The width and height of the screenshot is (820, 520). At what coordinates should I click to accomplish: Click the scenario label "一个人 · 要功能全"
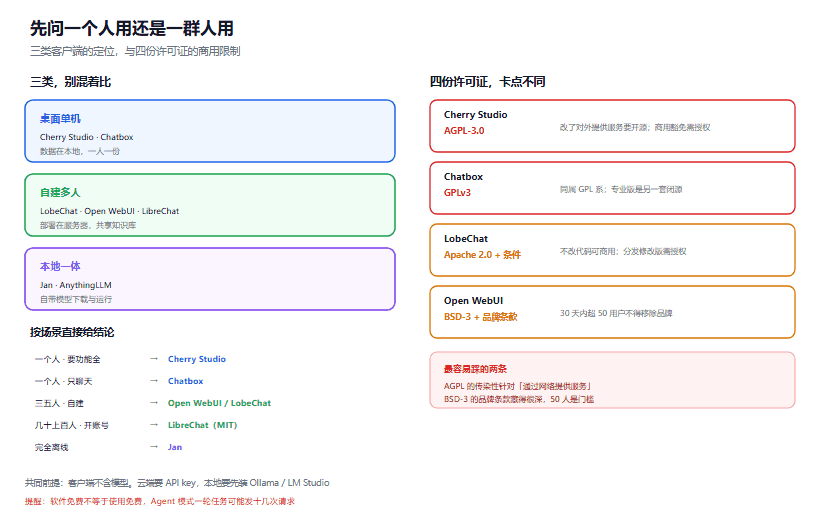(x=67, y=359)
